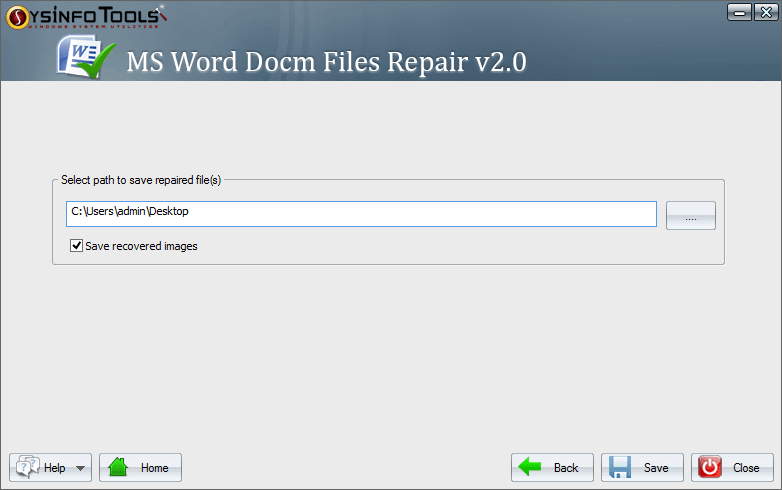Click the red power Close button
The image size is (782, 490).
(x=732, y=468)
